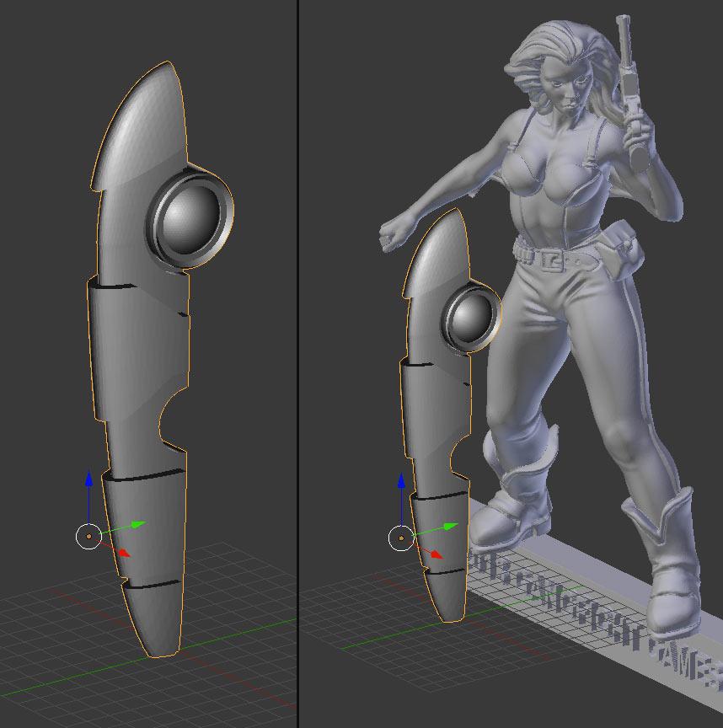Click the manipulator center circle in the figure viewport
The width and height of the screenshot is (723, 728).
401,538
